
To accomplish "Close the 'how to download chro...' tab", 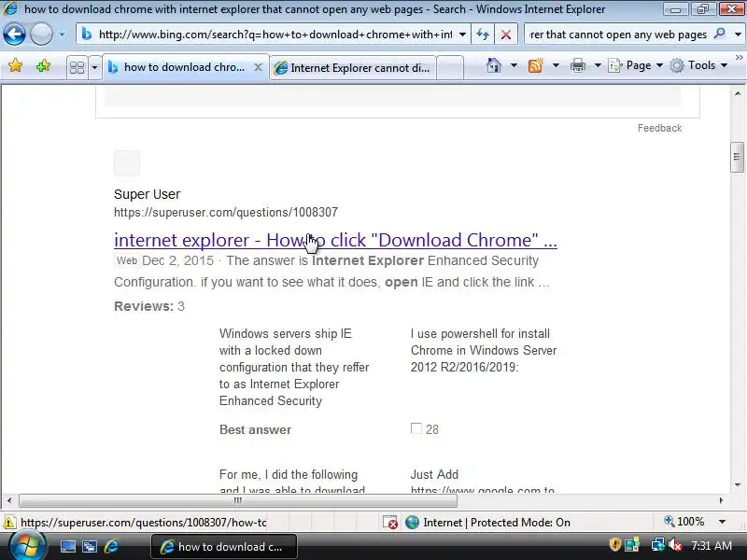I will 258,67.
